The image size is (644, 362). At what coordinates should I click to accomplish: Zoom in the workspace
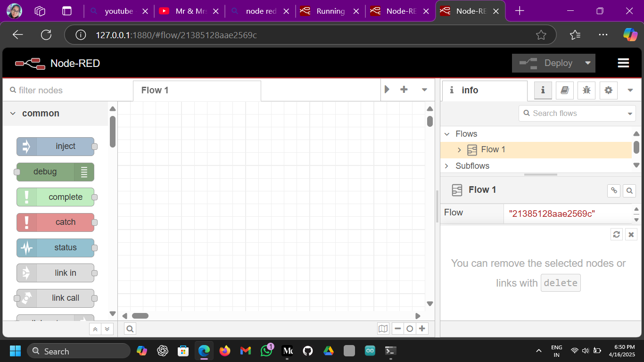(x=422, y=329)
